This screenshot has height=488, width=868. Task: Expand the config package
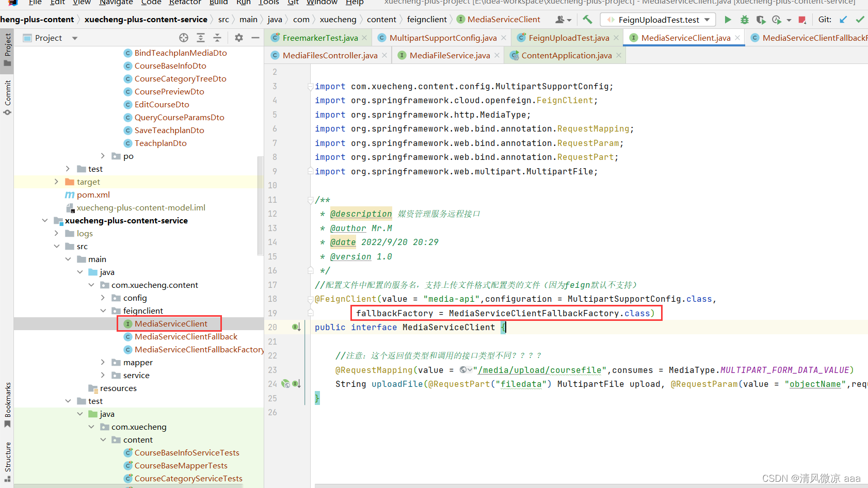103,298
